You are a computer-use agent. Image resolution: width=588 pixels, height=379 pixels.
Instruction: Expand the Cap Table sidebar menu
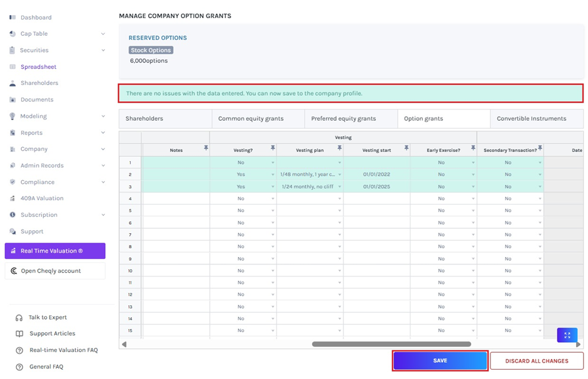(x=103, y=34)
